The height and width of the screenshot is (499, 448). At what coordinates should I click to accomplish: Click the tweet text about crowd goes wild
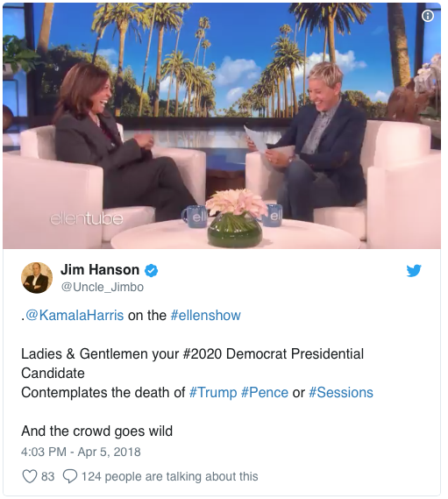point(96,431)
